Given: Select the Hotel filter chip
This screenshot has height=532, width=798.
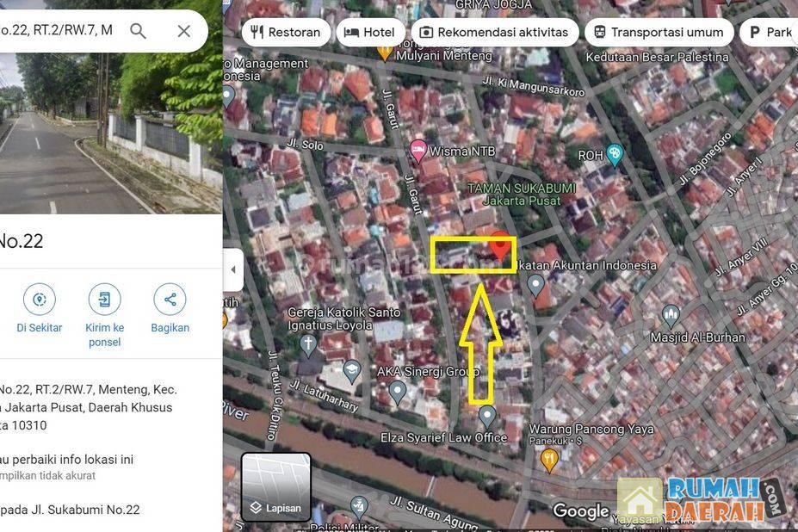Looking at the screenshot, I should point(369,33).
